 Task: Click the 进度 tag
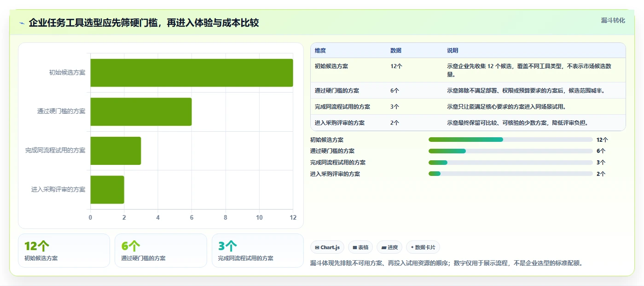pos(389,247)
